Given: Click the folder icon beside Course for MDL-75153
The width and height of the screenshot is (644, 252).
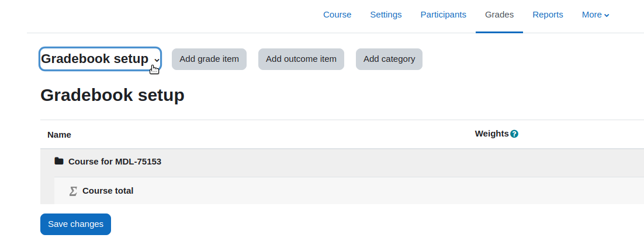Looking at the screenshot, I should 59,161.
